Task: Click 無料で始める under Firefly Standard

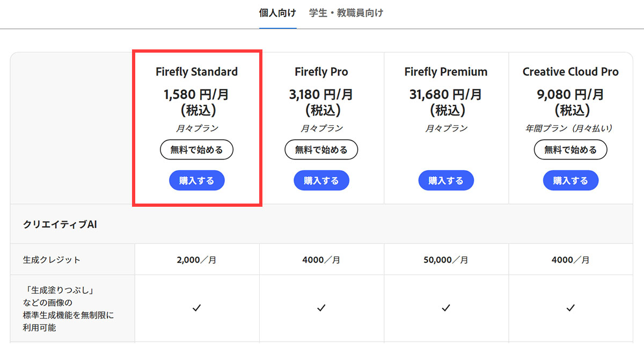Action: click(196, 149)
